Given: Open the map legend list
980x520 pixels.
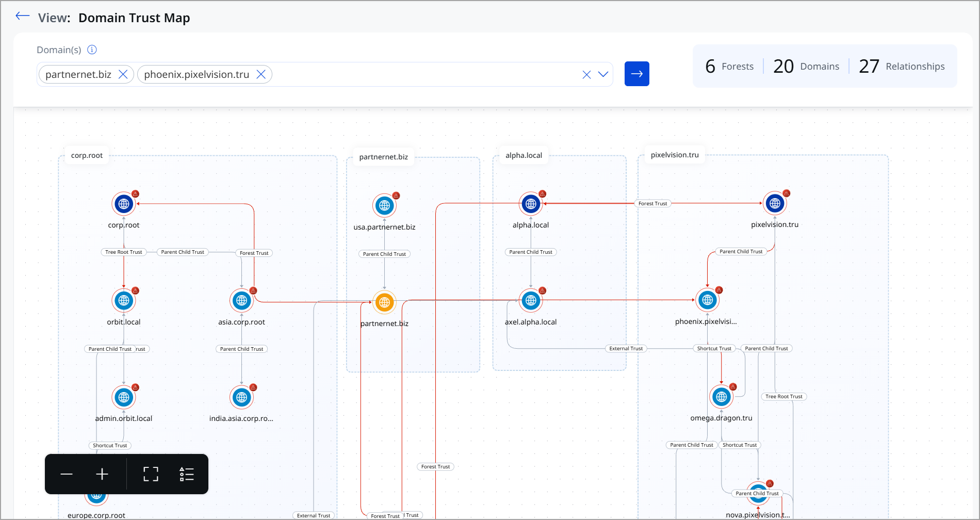Looking at the screenshot, I should [186, 474].
